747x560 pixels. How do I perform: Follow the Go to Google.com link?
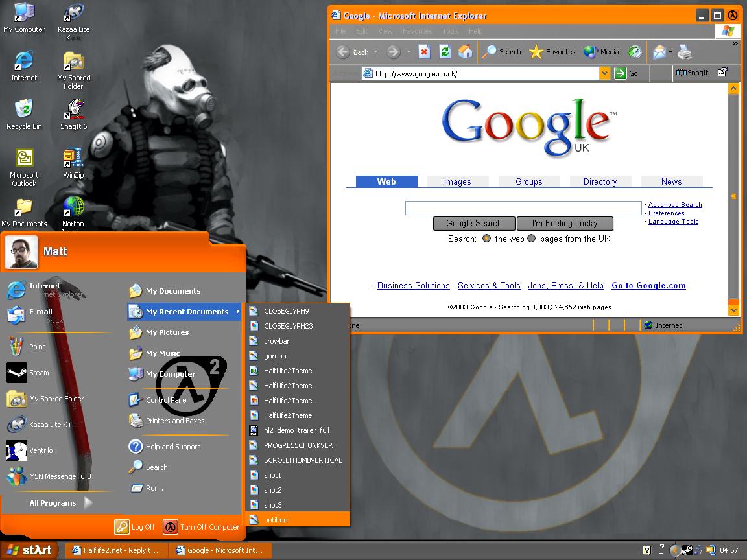pyautogui.click(x=648, y=285)
